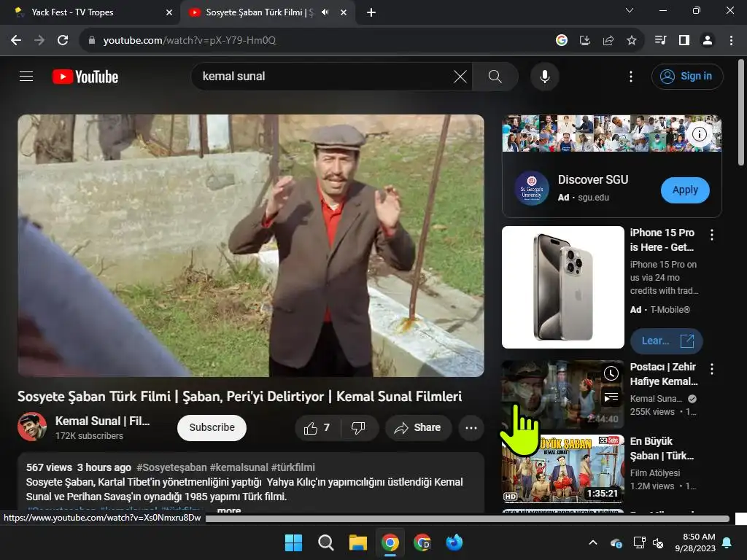Go to YouTube home via the logo
Screen dimensions: 747x560
pos(85,77)
